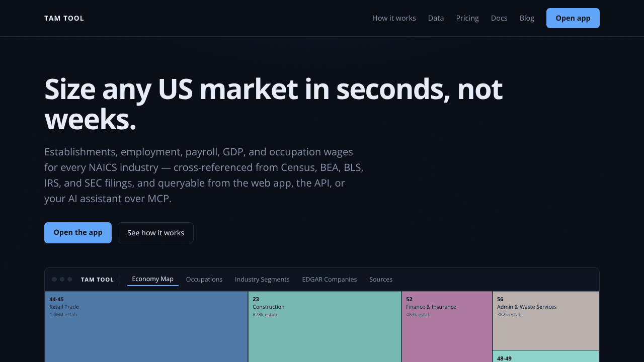Select the 44-45 Retail Trade treemap tile

[x=146, y=327]
